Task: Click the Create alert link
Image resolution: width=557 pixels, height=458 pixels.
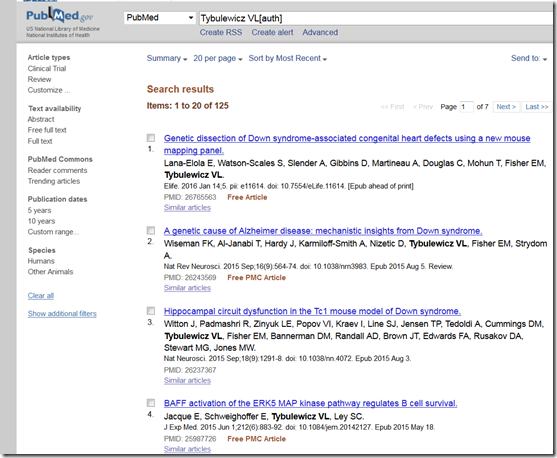Action: pos(272,32)
